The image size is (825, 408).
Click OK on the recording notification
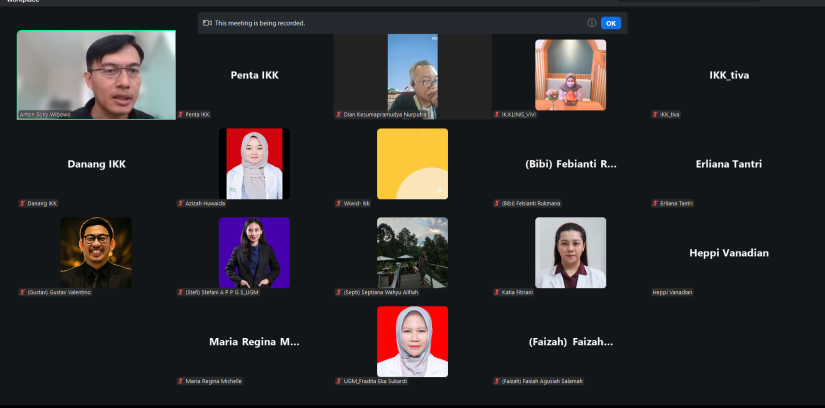(610, 23)
